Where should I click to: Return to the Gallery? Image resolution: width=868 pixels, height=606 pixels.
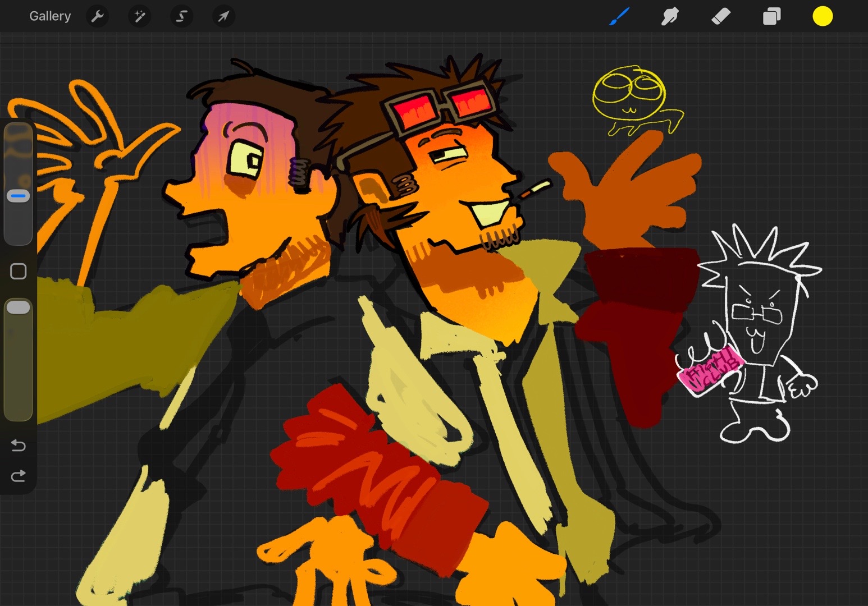coord(50,16)
